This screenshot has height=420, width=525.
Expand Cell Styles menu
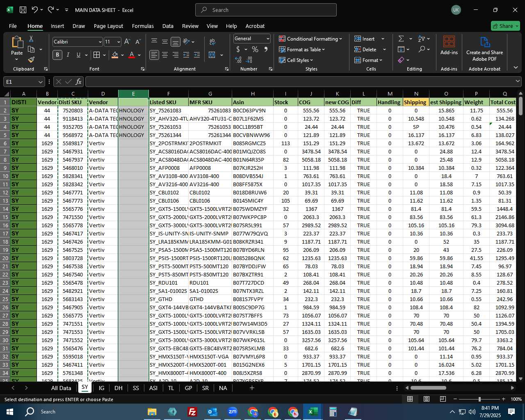296,60
